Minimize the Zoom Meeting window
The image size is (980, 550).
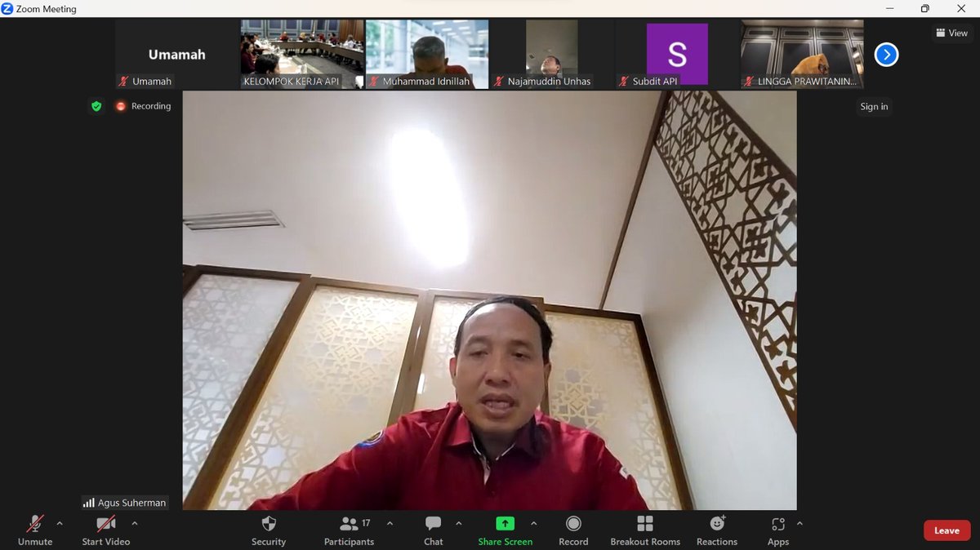pos(889,9)
